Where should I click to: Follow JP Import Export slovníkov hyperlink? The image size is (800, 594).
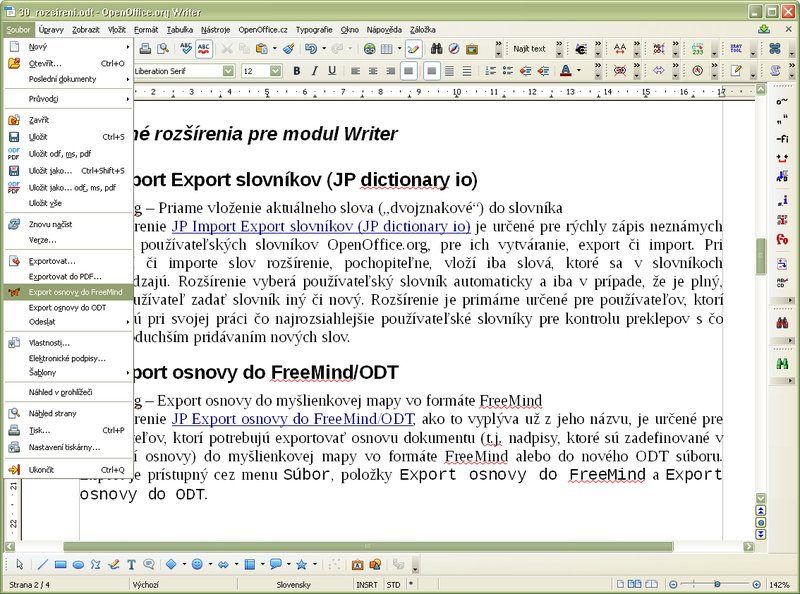coord(321,226)
